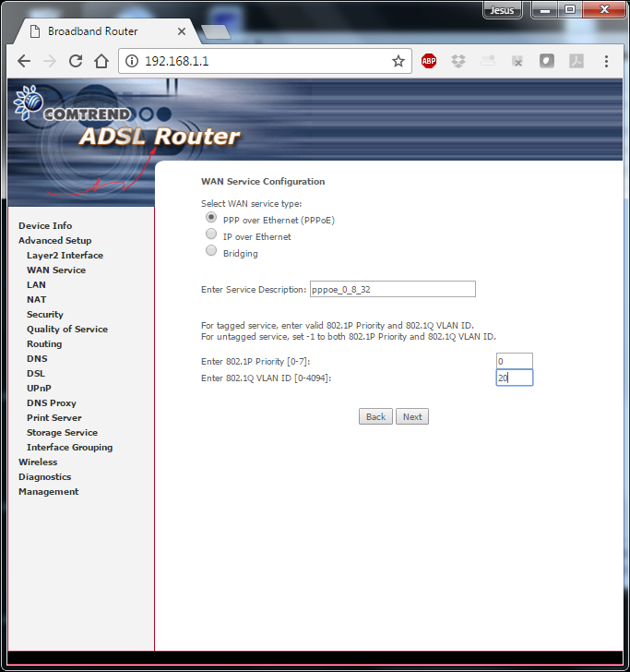Viewport: 630px width, 672px height.
Task: Choose the IP over Ethernet option
Action: coord(211,235)
